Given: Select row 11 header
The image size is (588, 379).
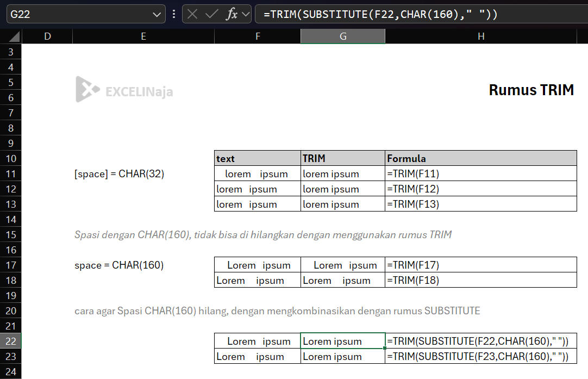Looking at the screenshot, I should [10, 174].
